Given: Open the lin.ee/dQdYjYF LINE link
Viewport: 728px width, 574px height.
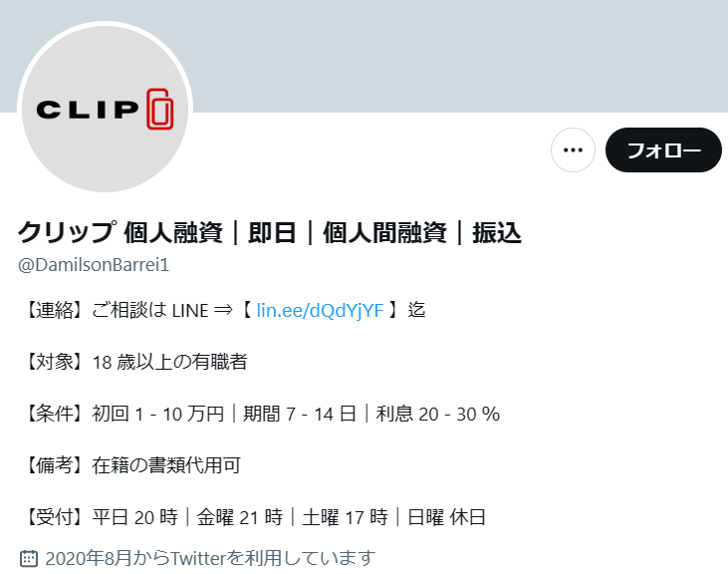Looking at the screenshot, I should [320, 310].
